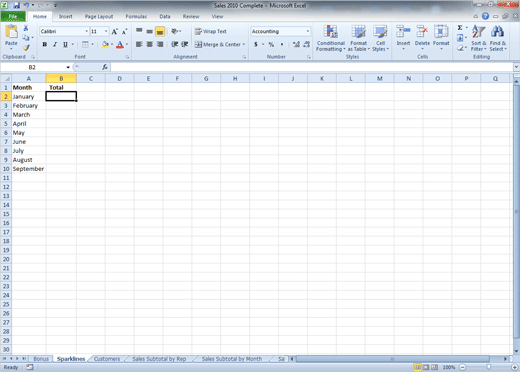This screenshot has width=520, height=372.
Task: Open the Name Box dropdown arrow
Action: point(68,67)
